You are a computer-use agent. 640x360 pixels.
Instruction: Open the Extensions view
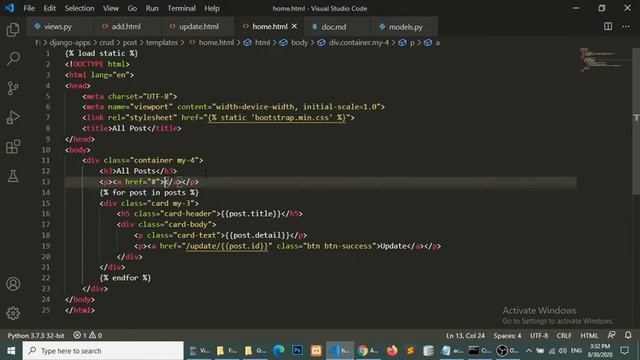[13, 147]
